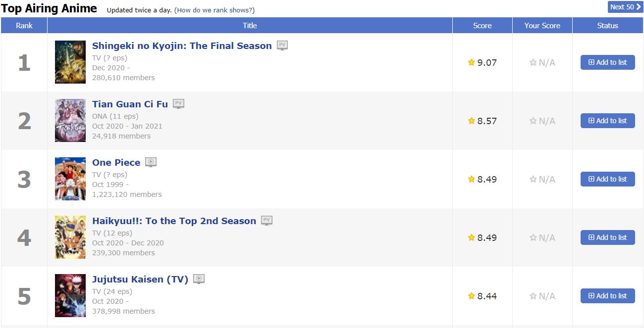
Task: Open One Piece's cover thumbnail
Action: (70, 179)
